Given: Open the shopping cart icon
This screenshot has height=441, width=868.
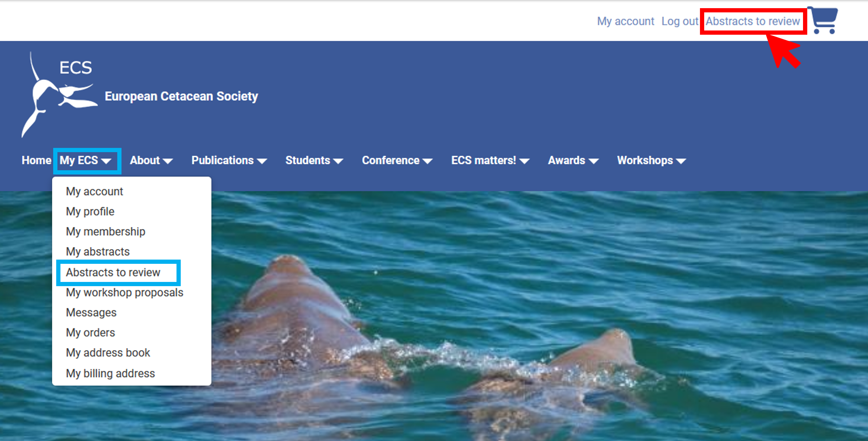Looking at the screenshot, I should pyautogui.click(x=822, y=20).
